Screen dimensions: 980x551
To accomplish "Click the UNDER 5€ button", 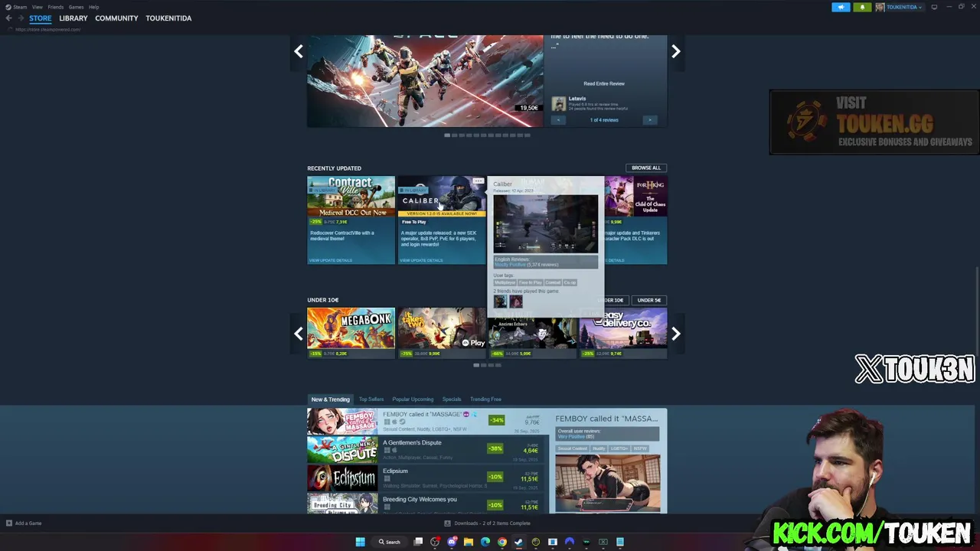I will (649, 300).
